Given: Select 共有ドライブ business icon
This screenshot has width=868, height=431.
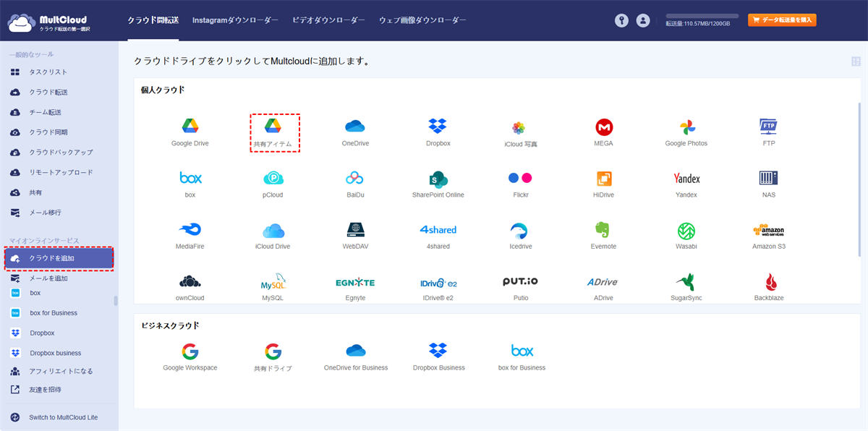Looking at the screenshot, I should pos(273,352).
